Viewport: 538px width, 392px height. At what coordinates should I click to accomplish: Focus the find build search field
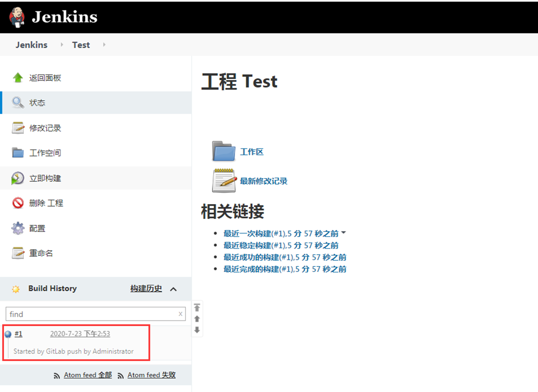[x=95, y=314]
